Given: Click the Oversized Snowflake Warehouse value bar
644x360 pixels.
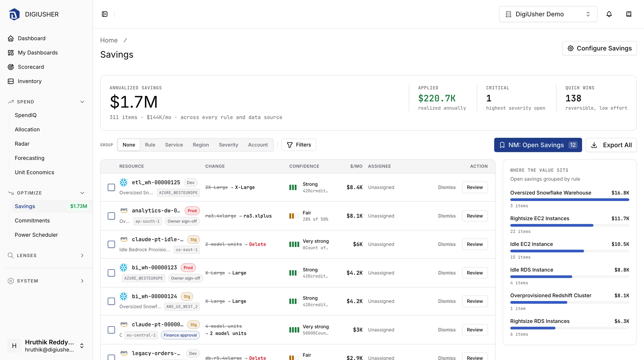Looking at the screenshot, I should point(570,200).
